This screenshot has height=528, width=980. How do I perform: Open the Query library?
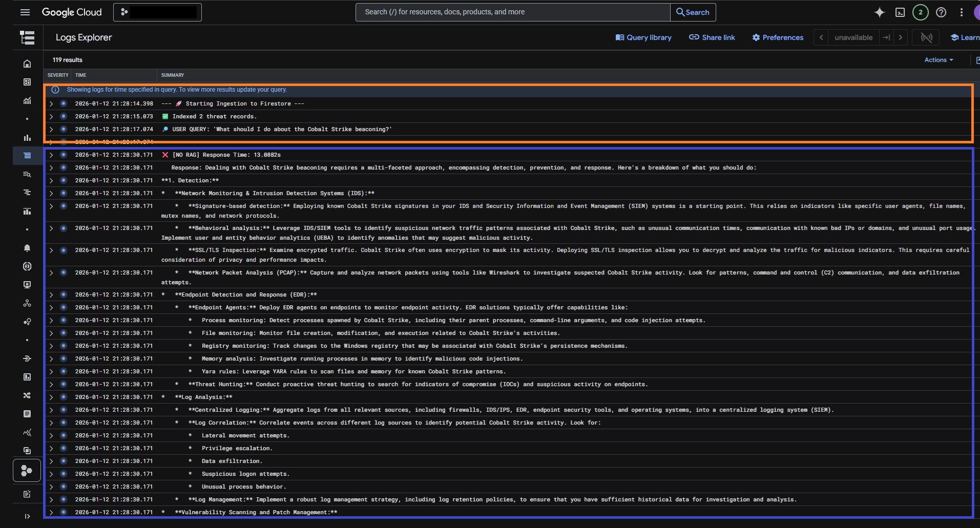(643, 37)
